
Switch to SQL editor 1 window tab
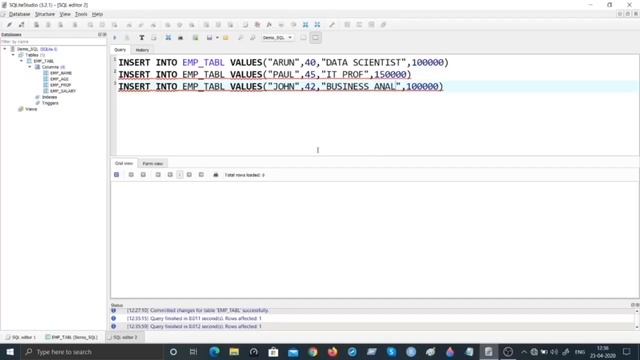[21, 338]
